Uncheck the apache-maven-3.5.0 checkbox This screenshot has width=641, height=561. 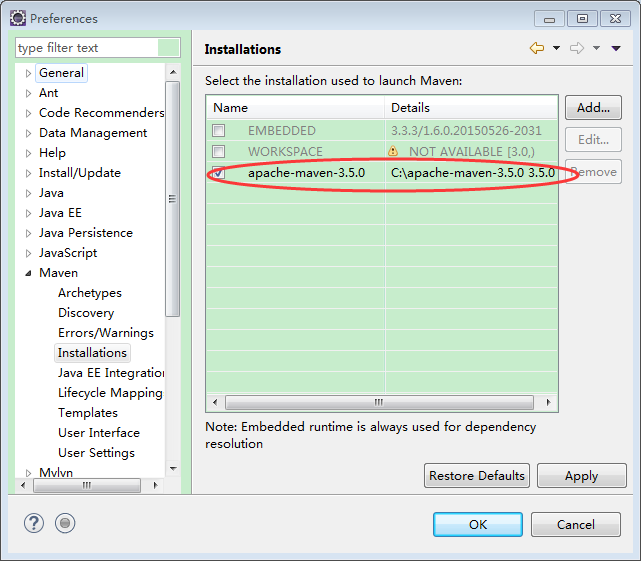(218, 173)
